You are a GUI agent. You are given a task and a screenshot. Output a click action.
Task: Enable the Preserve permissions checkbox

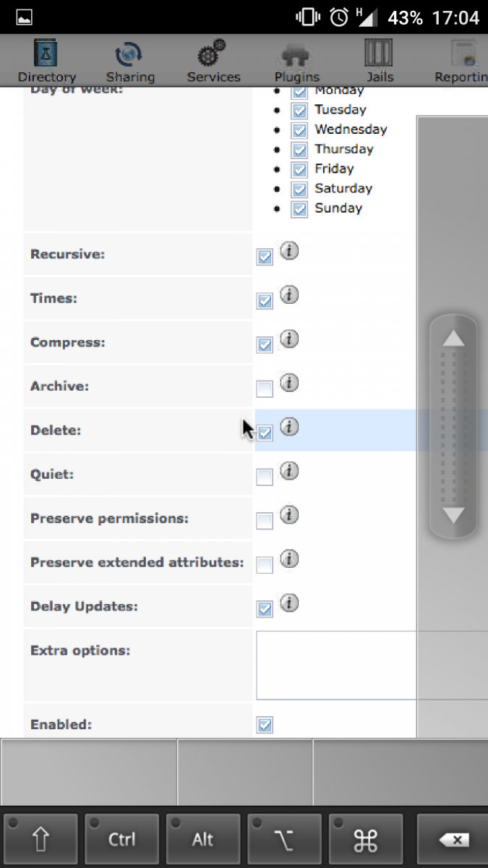tap(265, 521)
